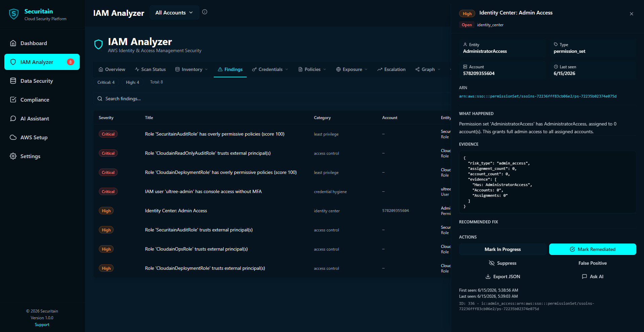Image resolution: width=644 pixels, height=332 pixels.
Task: Sort by the Category column header
Action: [x=322, y=118]
